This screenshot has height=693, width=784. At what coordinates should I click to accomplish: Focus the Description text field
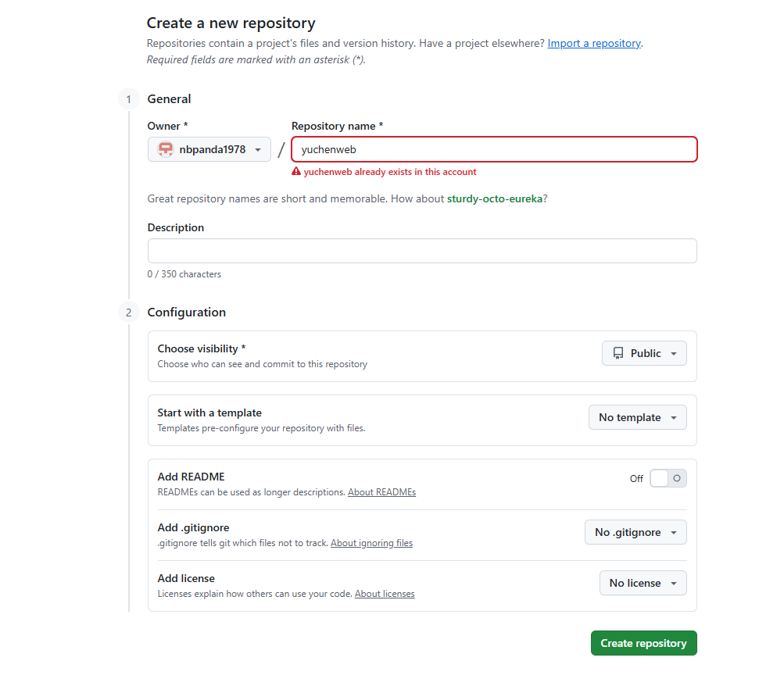422,251
